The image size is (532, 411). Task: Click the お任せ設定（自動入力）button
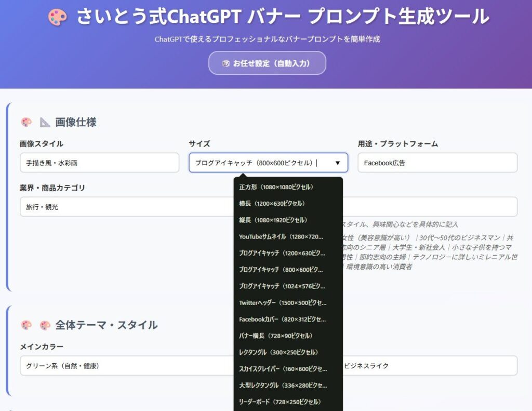pos(267,63)
